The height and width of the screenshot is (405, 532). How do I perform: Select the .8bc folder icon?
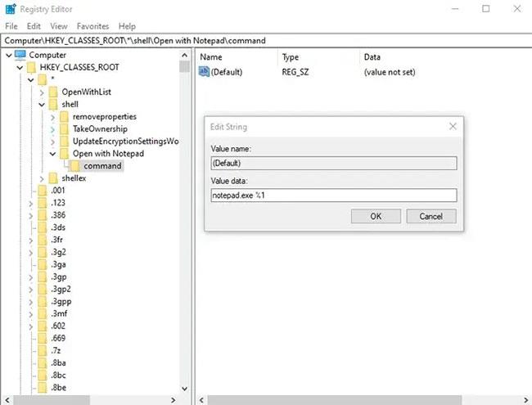42,376
